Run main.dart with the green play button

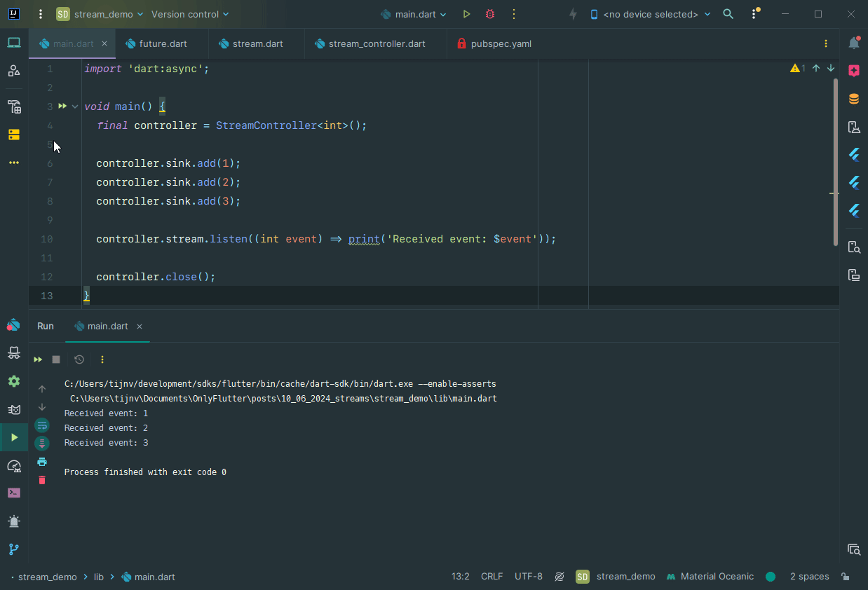466,13
